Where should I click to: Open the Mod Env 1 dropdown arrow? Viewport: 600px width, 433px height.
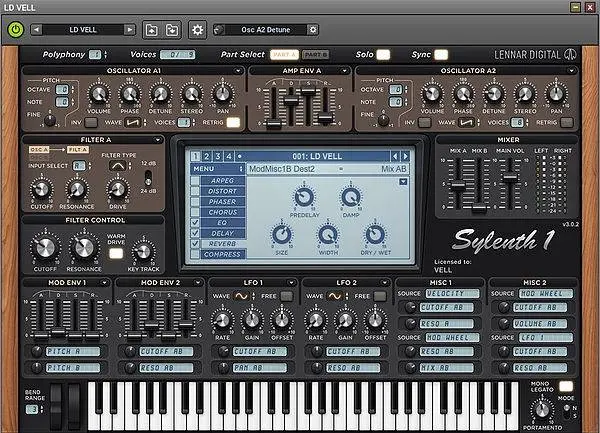tap(104, 283)
